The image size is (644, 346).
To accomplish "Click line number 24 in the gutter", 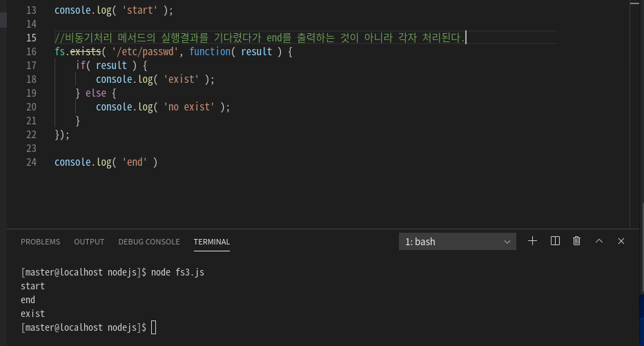I will (x=31, y=162).
